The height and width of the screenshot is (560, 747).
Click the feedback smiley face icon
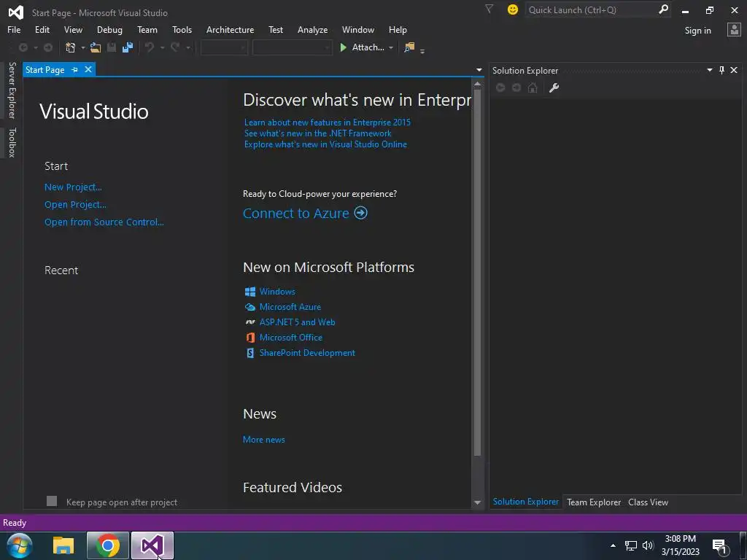click(x=513, y=9)
